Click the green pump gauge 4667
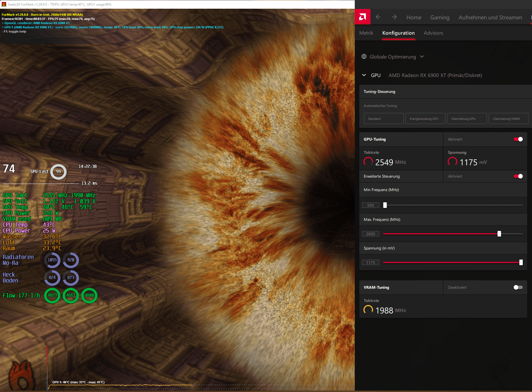532x392 pixels. coord(71,295)
